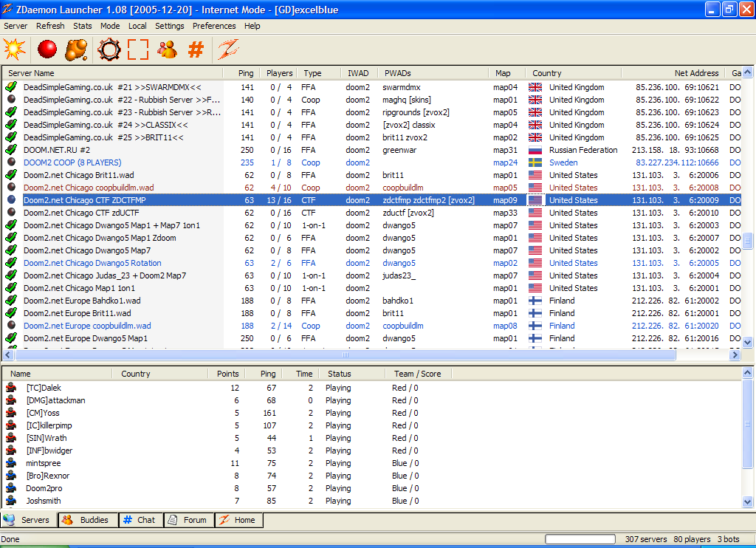This screenshot has width=756, height=548.
Task: Click the yellow explosion toolbar icon
Action: point(15,49)
